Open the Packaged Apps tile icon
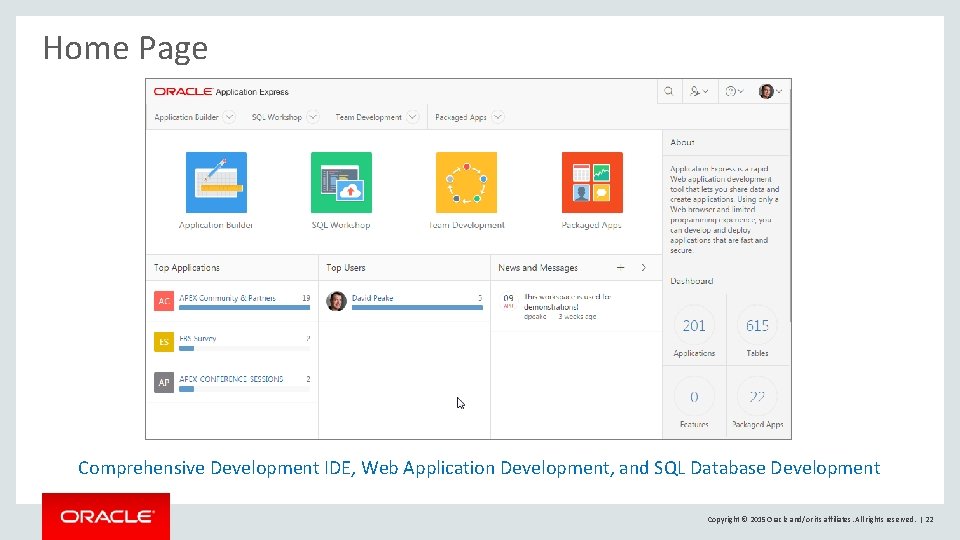Image resolution: width=960 pixels, height=540 pixels. [592, 182]
